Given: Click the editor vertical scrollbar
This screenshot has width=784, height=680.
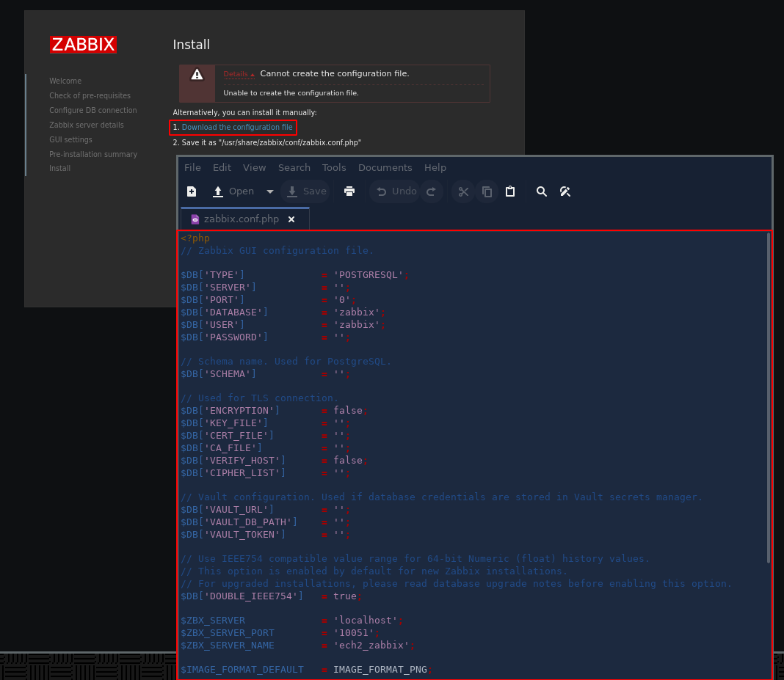Looking at the screenshot, I should point(769,398).
